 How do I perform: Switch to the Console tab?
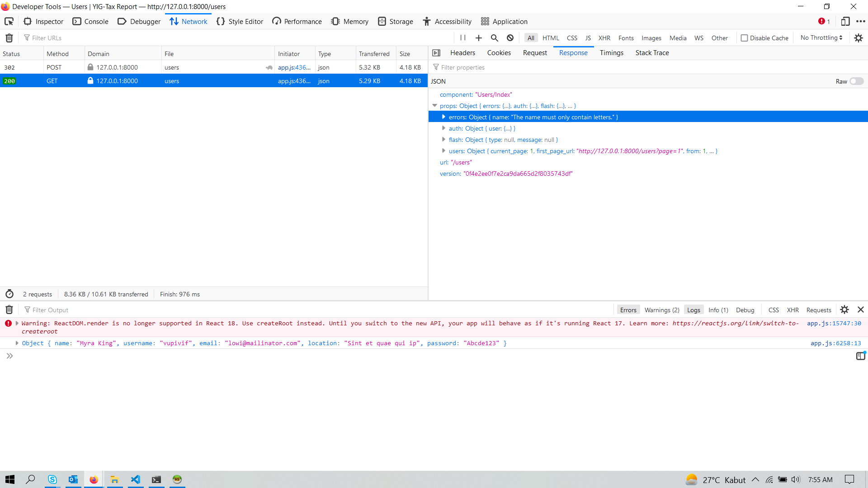pos(90,21)
